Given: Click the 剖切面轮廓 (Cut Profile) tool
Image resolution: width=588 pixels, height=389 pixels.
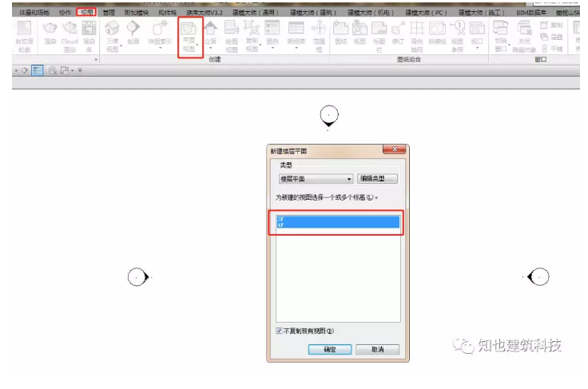Looking at the screenshot, I should pyautogui.click(x=24, y=37).
